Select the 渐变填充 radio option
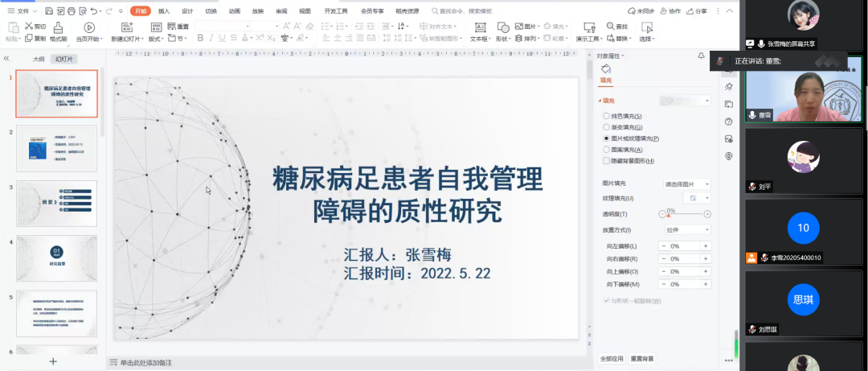Screen dimensions: 868x371 coord(606,127)
